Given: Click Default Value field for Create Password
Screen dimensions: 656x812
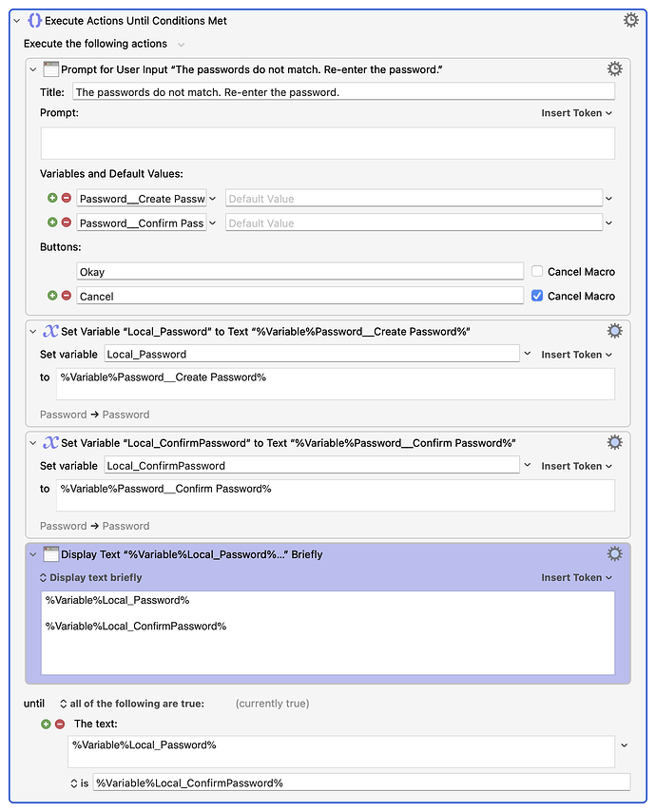Looking at the screenshot, I should (x=414, y=199).
